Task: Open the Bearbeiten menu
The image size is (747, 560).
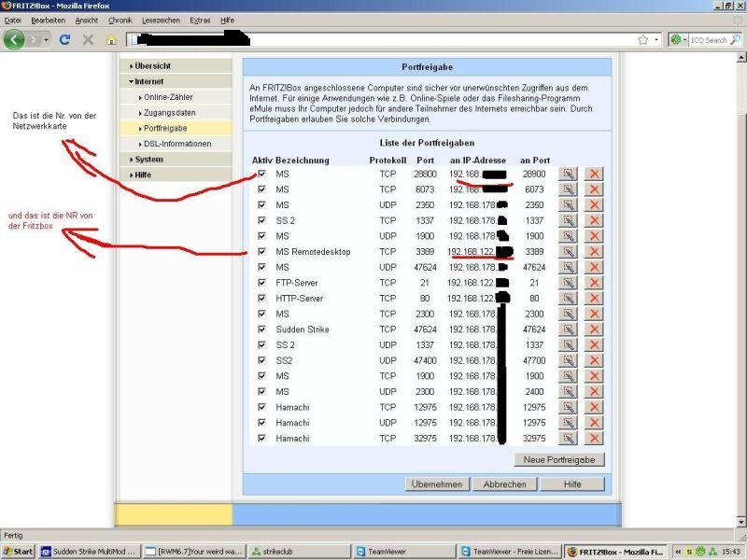Action: (x=49, y=21)
